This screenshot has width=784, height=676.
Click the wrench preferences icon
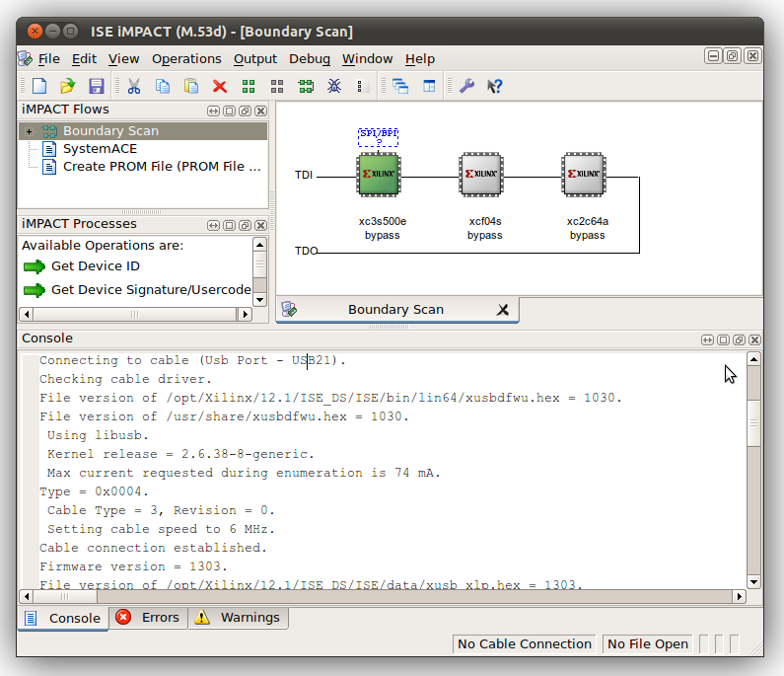coord(466,86)
